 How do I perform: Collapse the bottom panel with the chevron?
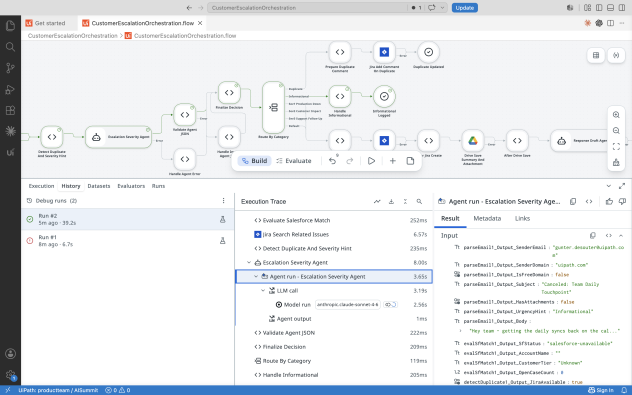pos(609,186)
